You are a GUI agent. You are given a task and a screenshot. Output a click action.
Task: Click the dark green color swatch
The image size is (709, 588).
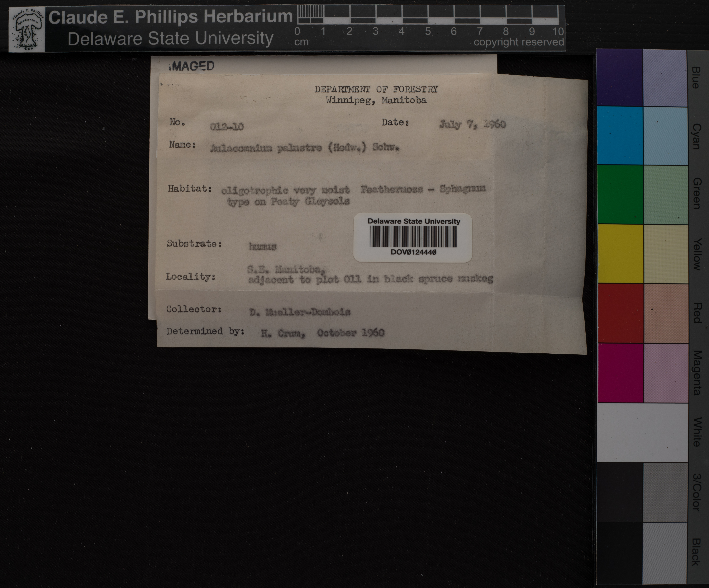(x=620, y=194)
